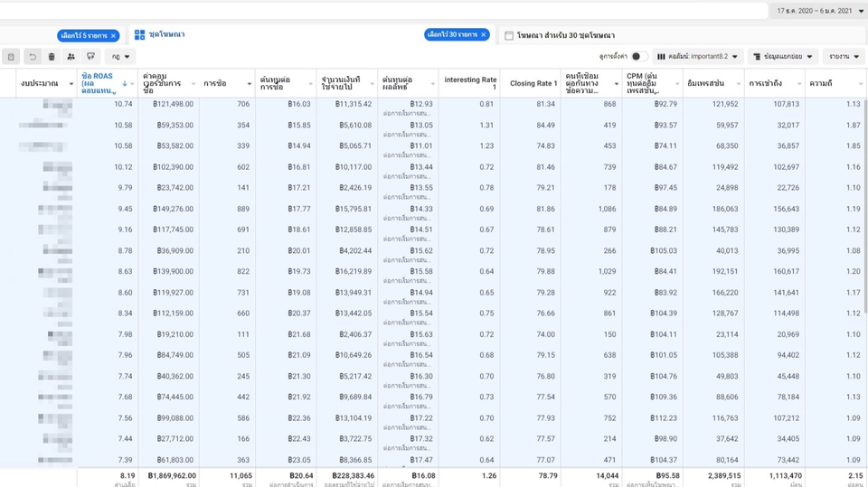Click the sort arrow on the ROAS column
The width and height of the screenshot is (868, 487).
pos(125,83)
